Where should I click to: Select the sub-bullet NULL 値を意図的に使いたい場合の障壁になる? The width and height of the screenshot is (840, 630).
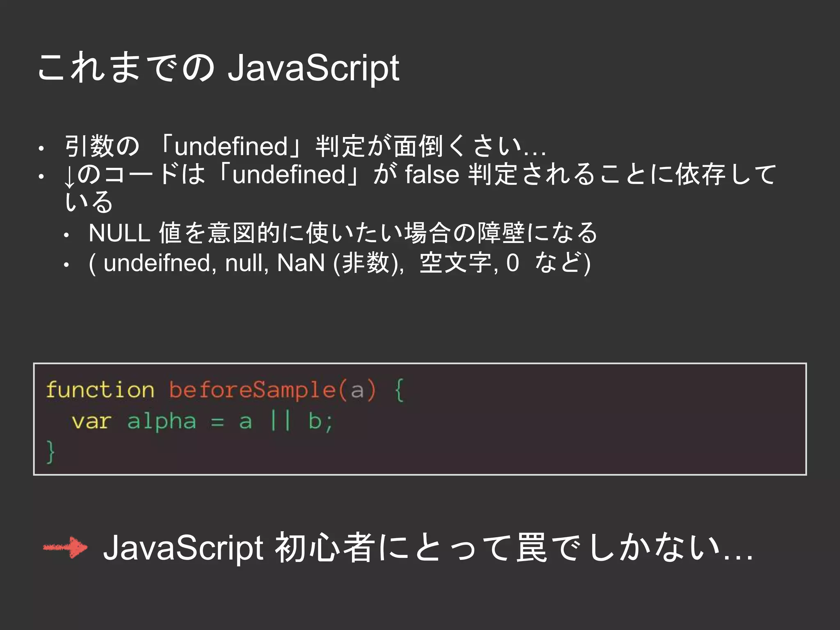pyautogui.click(x=343, y=233)
